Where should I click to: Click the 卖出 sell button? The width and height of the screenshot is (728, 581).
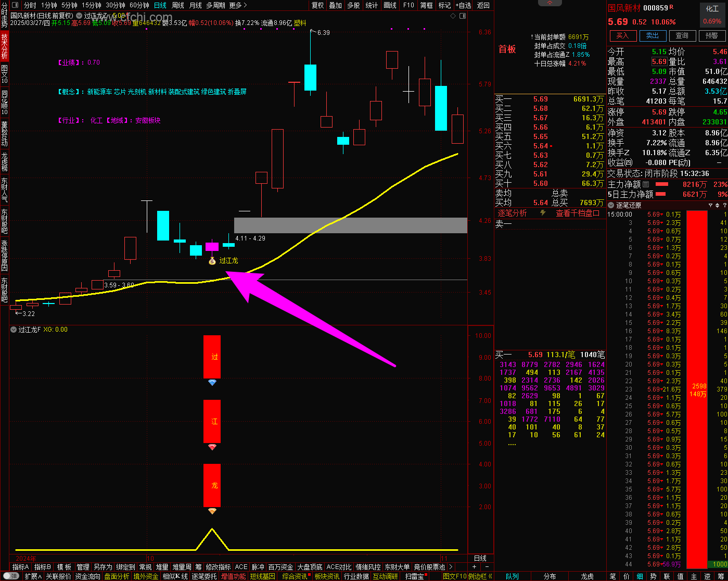click(653, 36)
